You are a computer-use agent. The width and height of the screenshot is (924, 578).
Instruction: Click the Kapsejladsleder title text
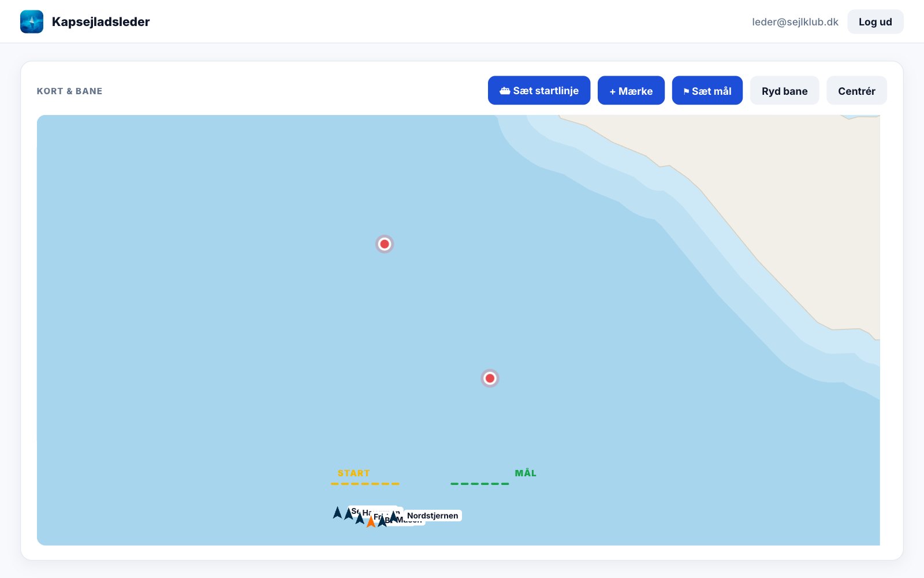100,21
